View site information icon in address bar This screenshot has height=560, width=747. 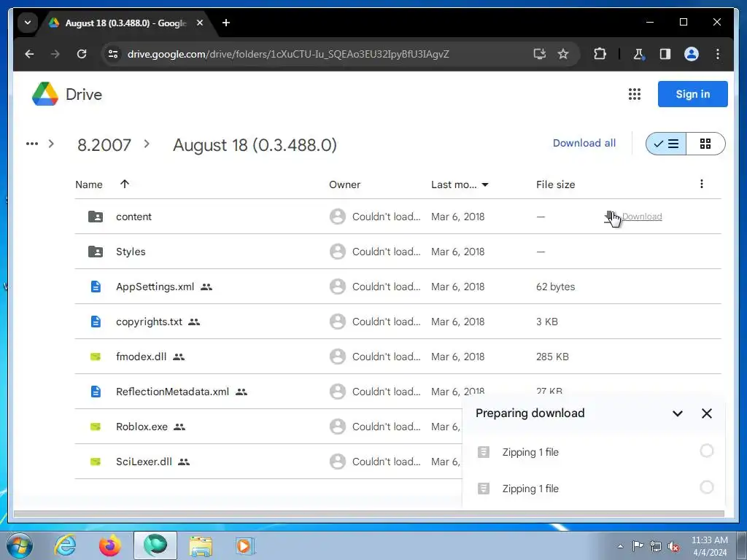click(x=113, y=54)
